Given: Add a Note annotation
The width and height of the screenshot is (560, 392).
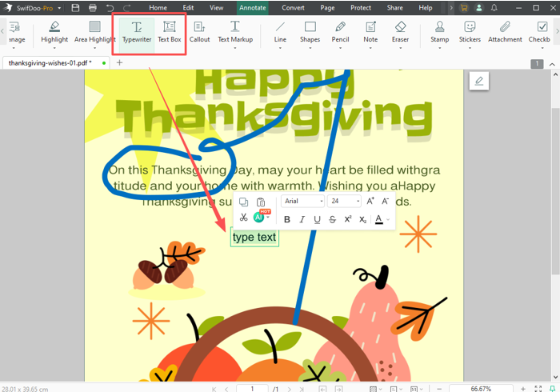Looking at the screenshot, I should point(370,32).
